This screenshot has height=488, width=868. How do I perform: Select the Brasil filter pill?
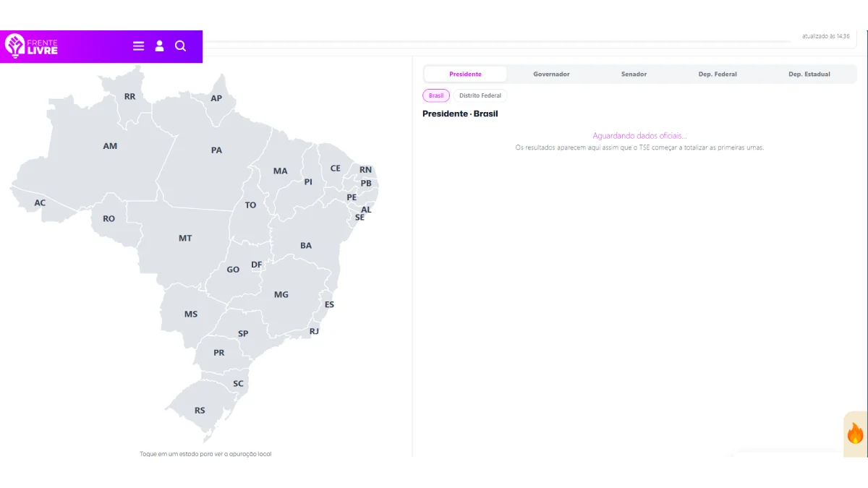436,95
